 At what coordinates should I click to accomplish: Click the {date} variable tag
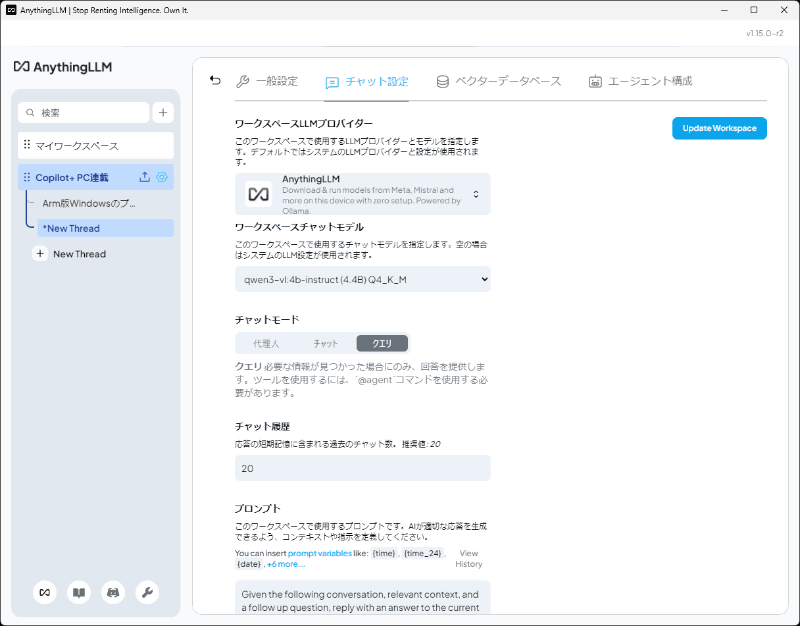[x=249, y=564]
